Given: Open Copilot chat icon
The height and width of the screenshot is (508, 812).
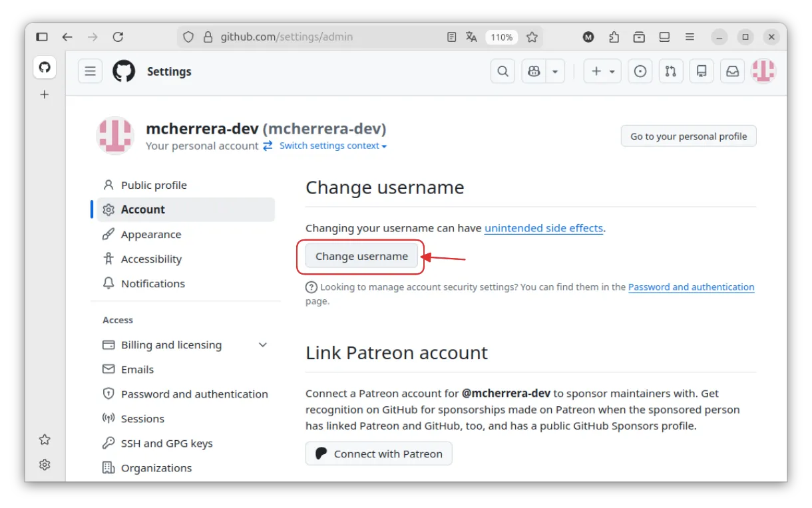Looking at the screenshot, I should [x=534, y=71].
